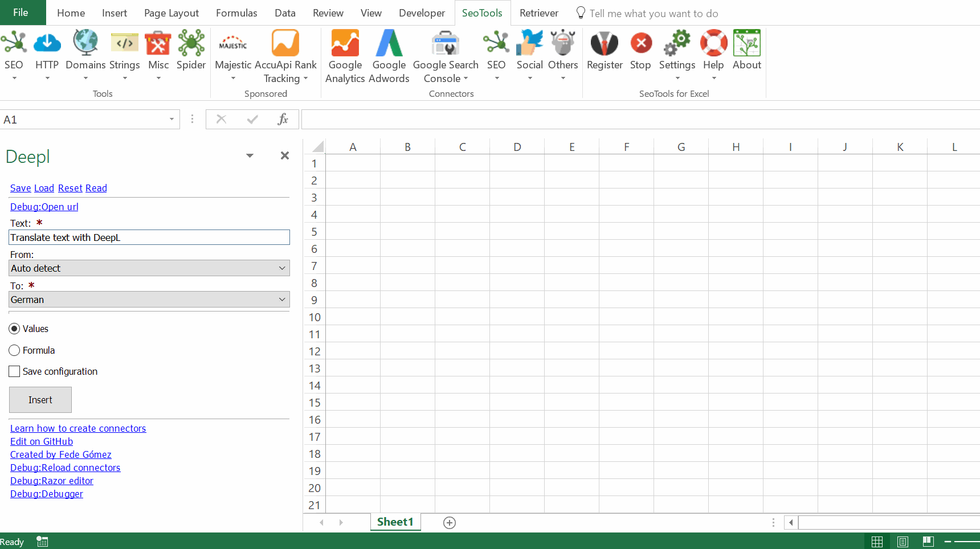Click the Save link in Deepl pane
The image size is (980, 549).
21,188
